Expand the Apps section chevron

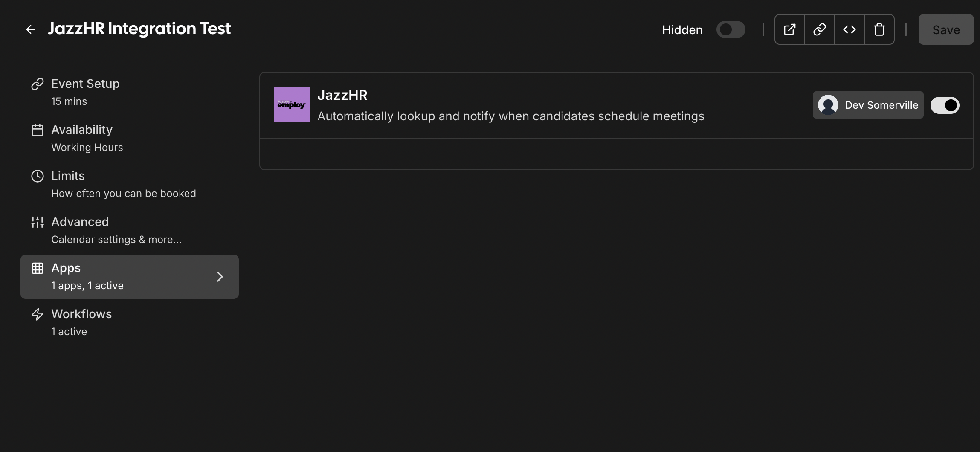220,276
